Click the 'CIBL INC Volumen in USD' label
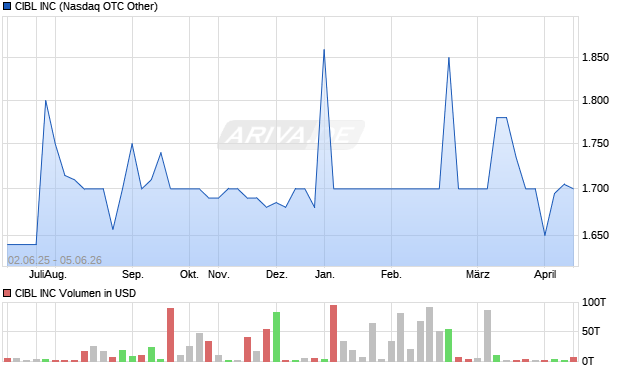This screenshot has width=620, height=371. [75, 293]
